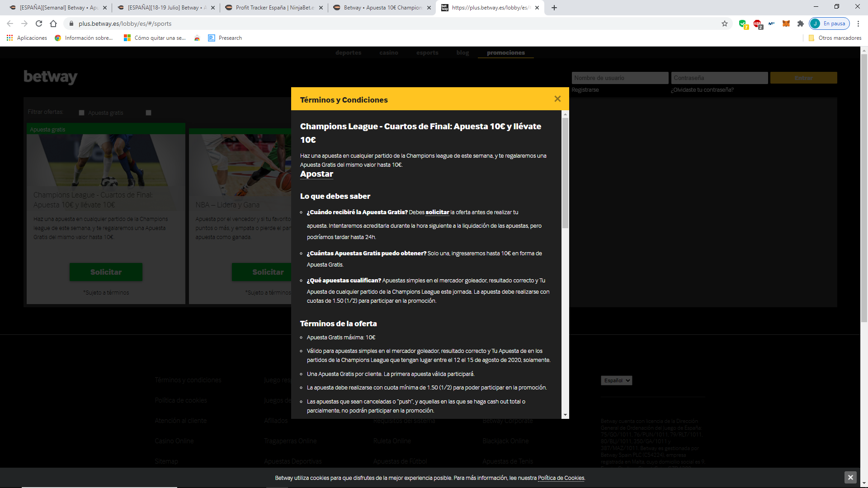This screenshot has width=868, height=488.
Task: Open the footer Afiliados link
Action: tap(276, 421)
